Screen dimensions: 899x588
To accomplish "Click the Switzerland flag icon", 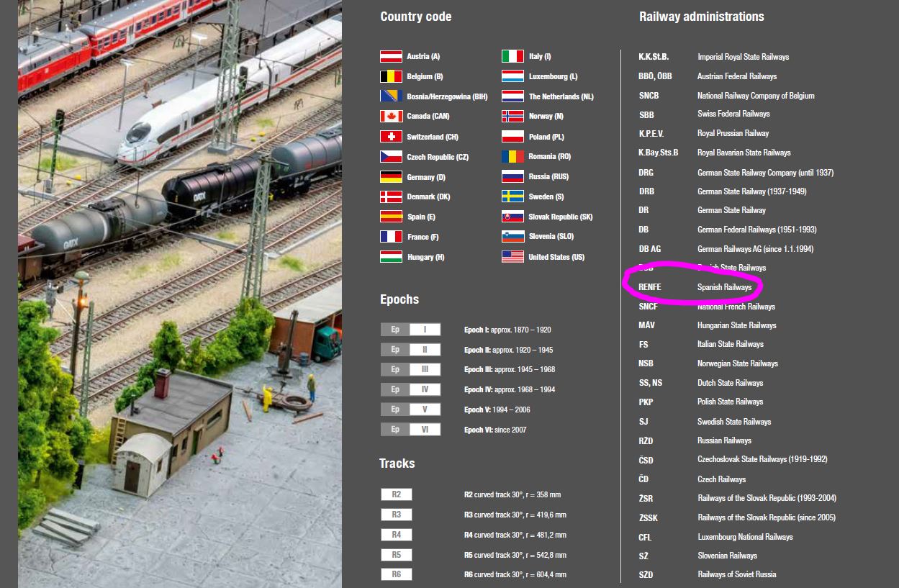I will [391, 137].
